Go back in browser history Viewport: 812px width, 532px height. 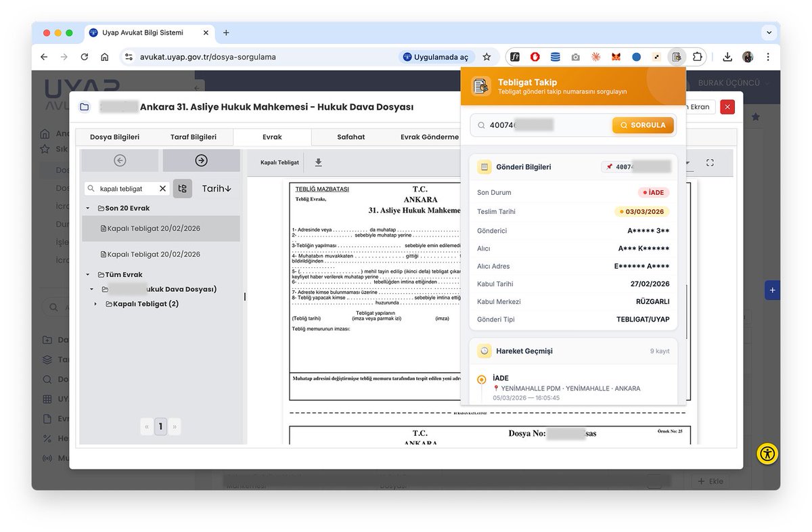tap(44, 57)
